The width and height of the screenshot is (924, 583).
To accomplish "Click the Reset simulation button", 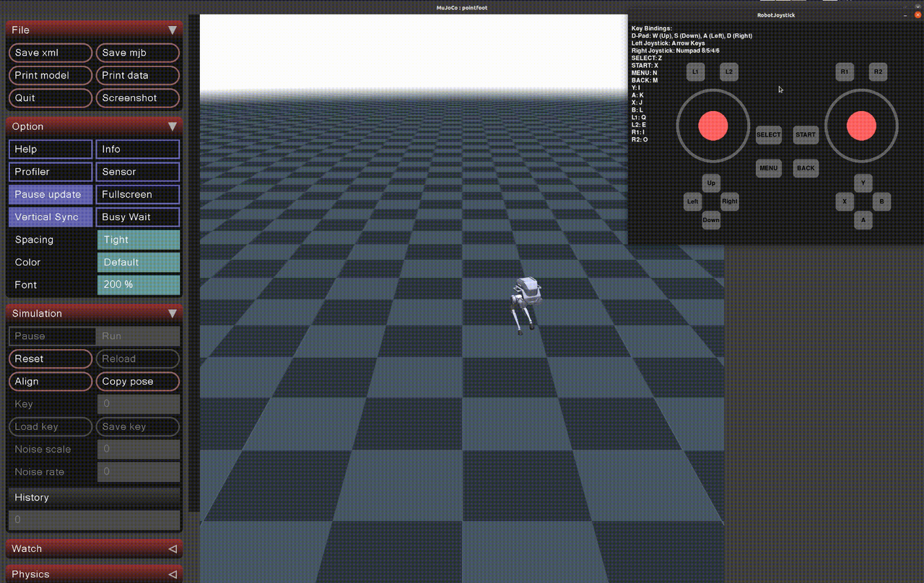I will pyautogui.click(x=51, y=359).
